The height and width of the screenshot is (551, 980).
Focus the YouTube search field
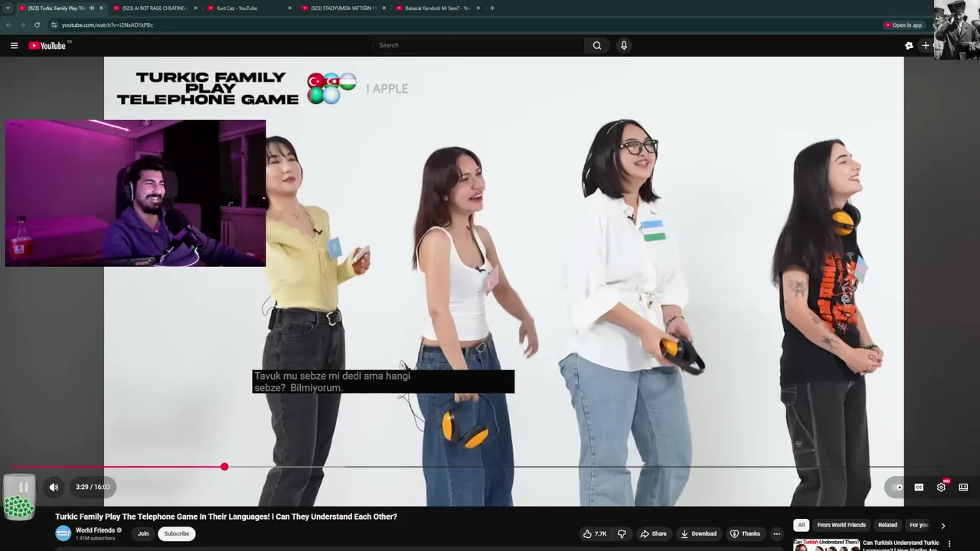point(479,45)
